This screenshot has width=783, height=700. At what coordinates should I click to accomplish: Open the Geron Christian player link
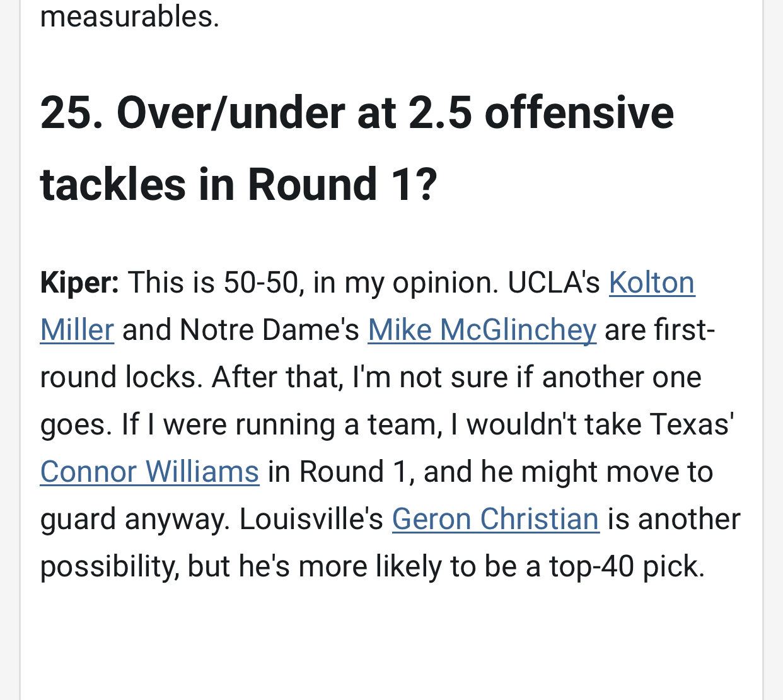495,519
